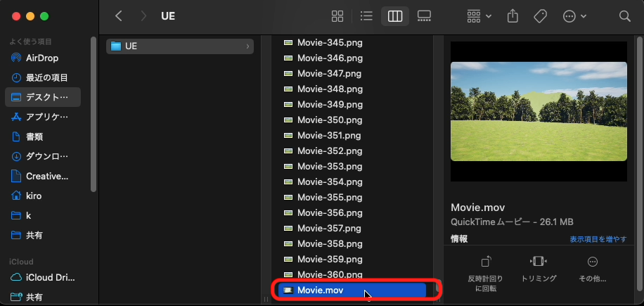644x306 pixels.
Task: Switch to icon grid view
Action: point(337,16)
